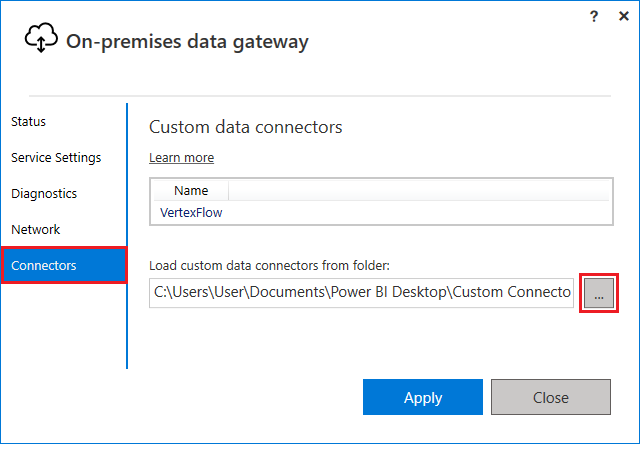Screen dimensions: 640x449
Task: Click the grey Close button
Action: (550, 397)
